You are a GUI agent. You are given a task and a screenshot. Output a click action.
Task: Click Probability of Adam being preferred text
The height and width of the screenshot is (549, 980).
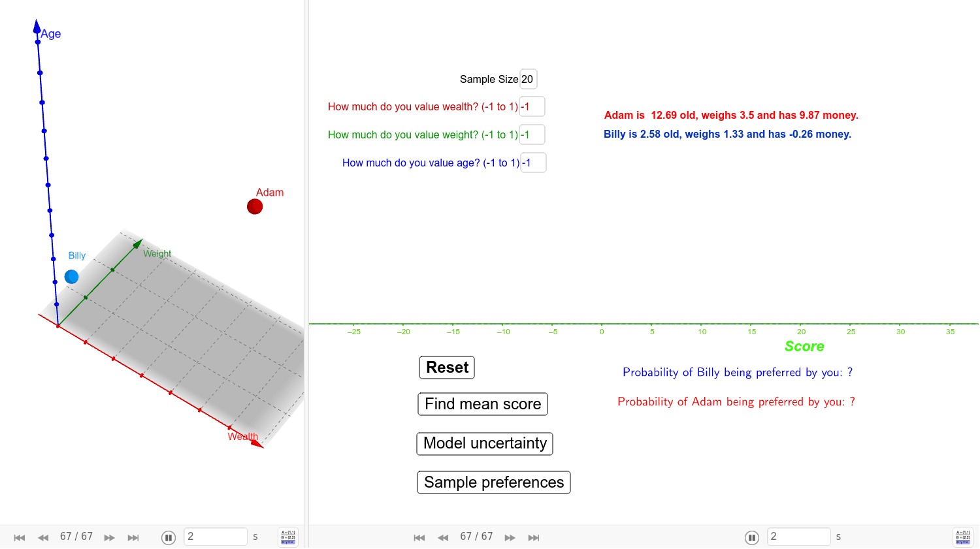pos(736,401)
